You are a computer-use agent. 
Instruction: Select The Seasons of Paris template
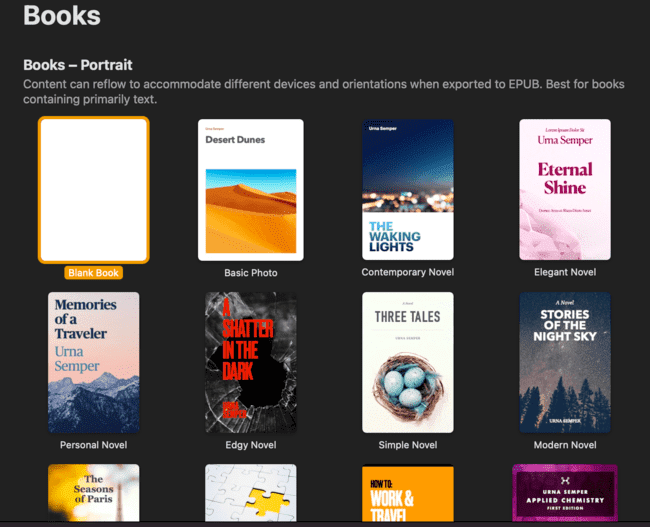(94, 493)
